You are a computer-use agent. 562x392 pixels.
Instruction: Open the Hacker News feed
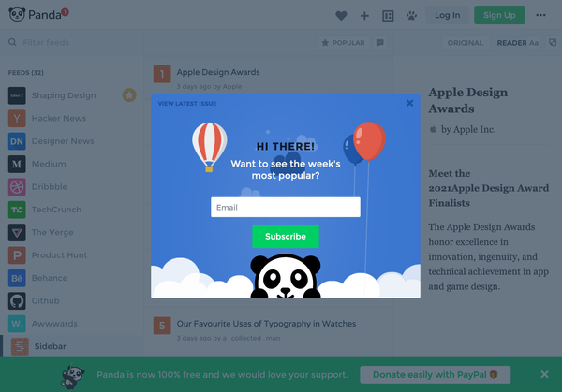tap(59, 119)
